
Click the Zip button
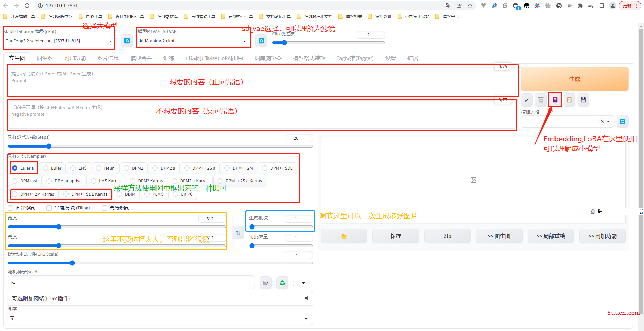(448, 236)
